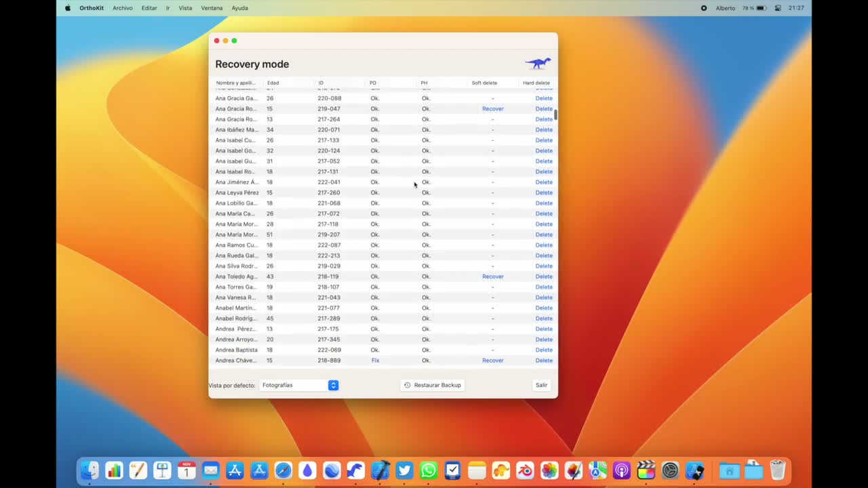Open the Mail app in the Dock
This screenshot has height=488, width=868.
(x=211, y=470)
